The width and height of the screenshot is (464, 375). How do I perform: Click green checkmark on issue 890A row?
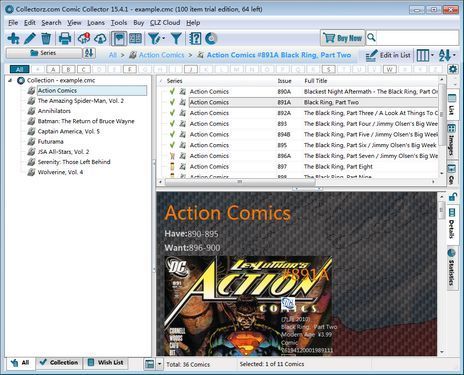point(172,91)
